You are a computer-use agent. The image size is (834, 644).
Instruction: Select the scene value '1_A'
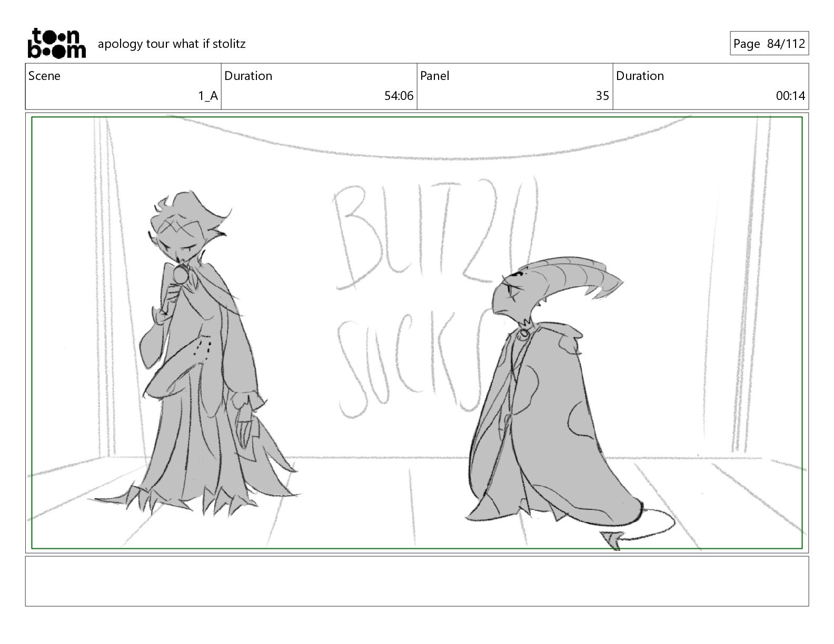[208, 96]
